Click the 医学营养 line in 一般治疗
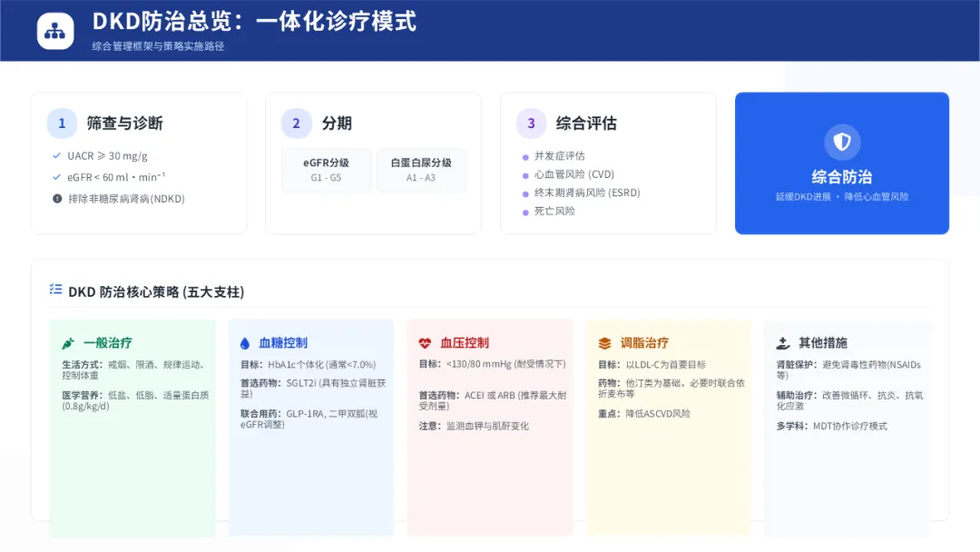 (x=135, y=400)
